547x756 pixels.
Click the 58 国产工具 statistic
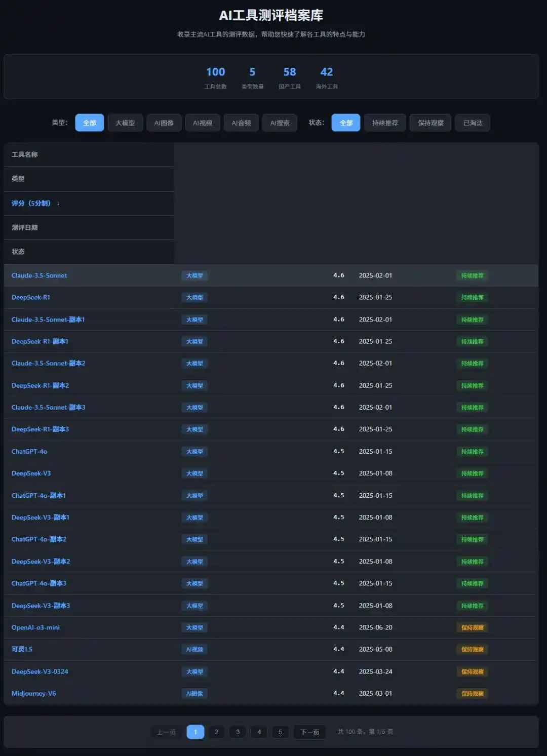coord(290,77)
